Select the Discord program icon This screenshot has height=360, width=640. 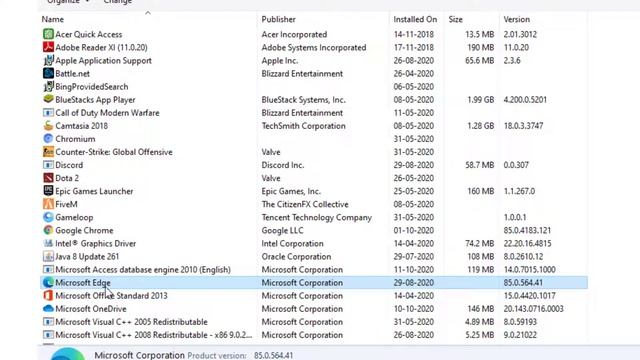tap(48, 165)
